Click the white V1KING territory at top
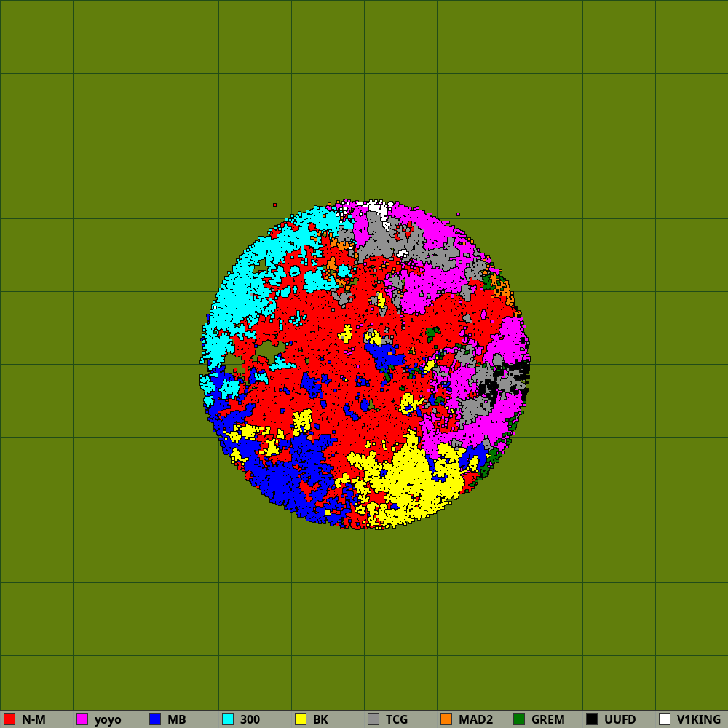The width and height of the screenshot is (728, 728). tap(379, 207)
